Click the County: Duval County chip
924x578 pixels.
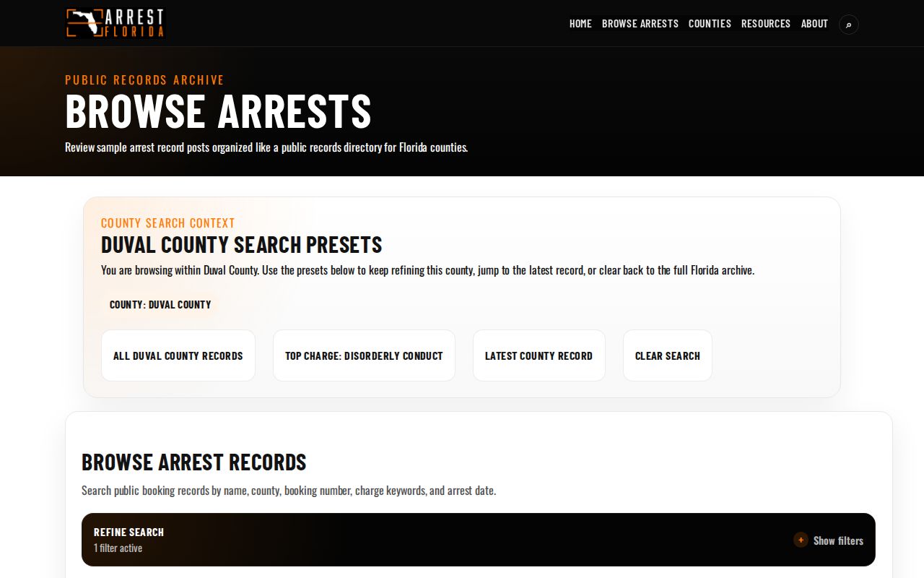point(160,304)
